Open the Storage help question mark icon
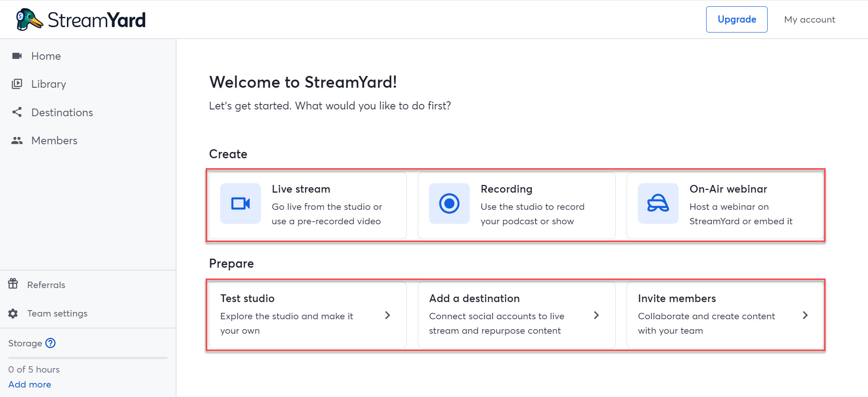The width and height of the screenshot is (868, 397). click(51, 343)
